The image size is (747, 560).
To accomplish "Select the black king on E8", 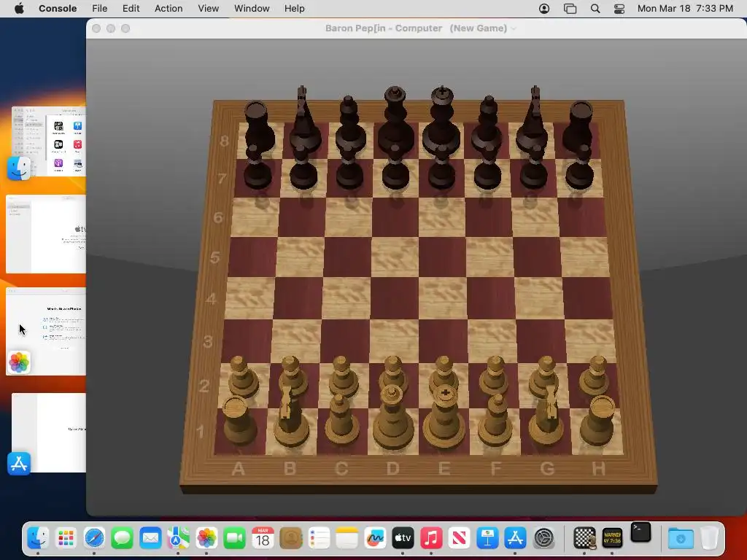I will (441, 122).
